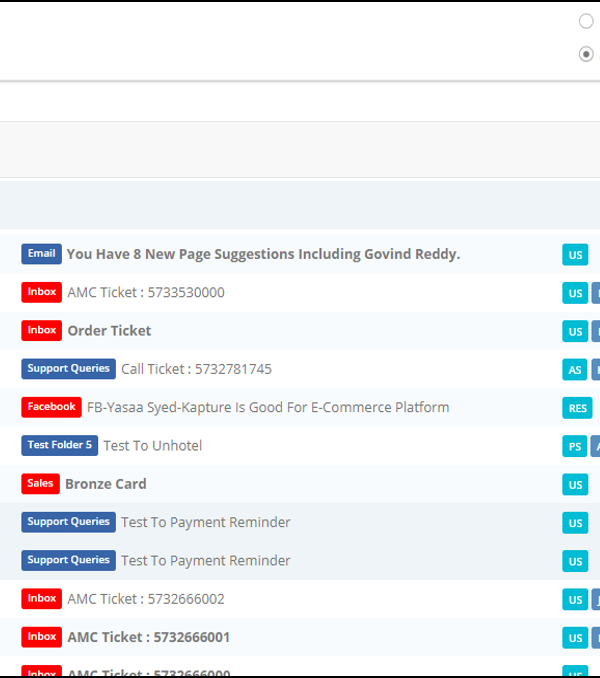
Task: Click the RES status badge
Action: click(577, 408)
